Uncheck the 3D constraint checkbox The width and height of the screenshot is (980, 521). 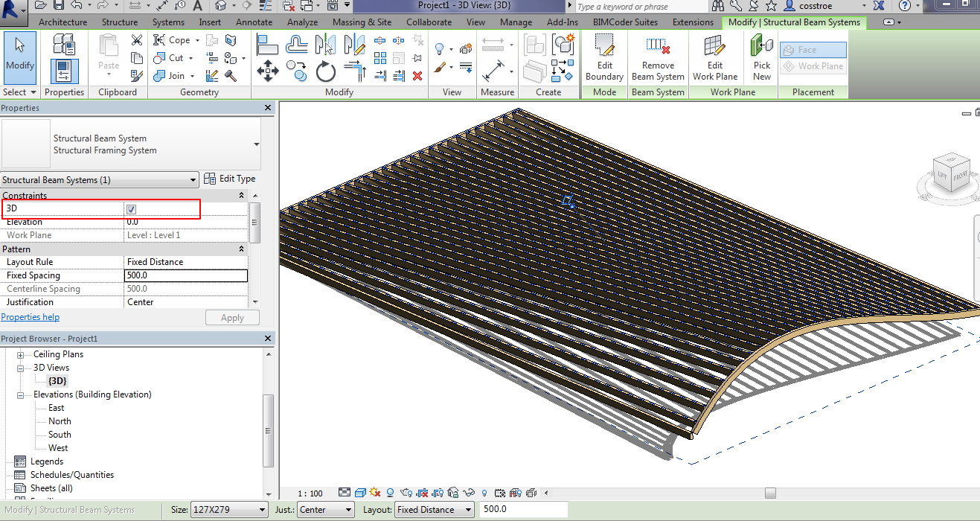click(132, 209)
